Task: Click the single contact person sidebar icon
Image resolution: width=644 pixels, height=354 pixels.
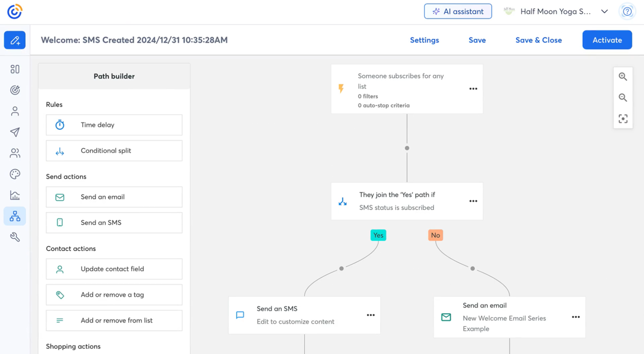Action: coord(15,111)
